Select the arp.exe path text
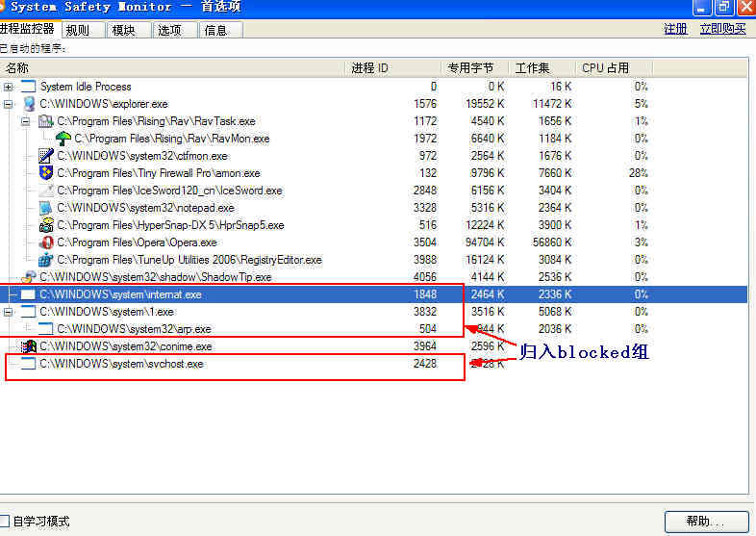This screenshot has height=536, width=756. click(x=134, y=329)
